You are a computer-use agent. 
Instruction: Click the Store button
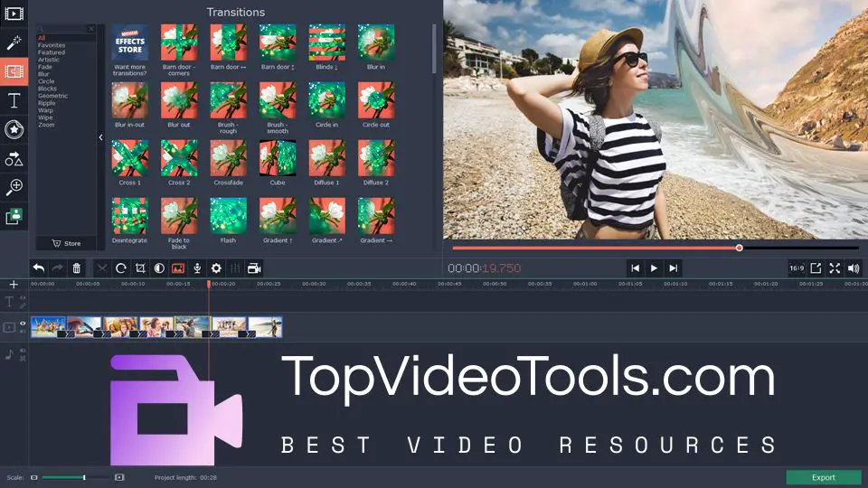pos(66,243)
